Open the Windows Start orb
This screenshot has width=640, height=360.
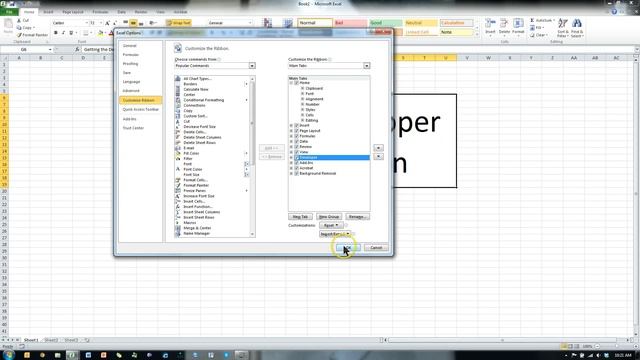[x=9, y=355]
